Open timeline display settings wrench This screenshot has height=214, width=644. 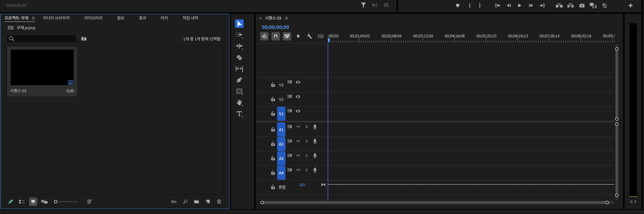[x=309, y=36]
